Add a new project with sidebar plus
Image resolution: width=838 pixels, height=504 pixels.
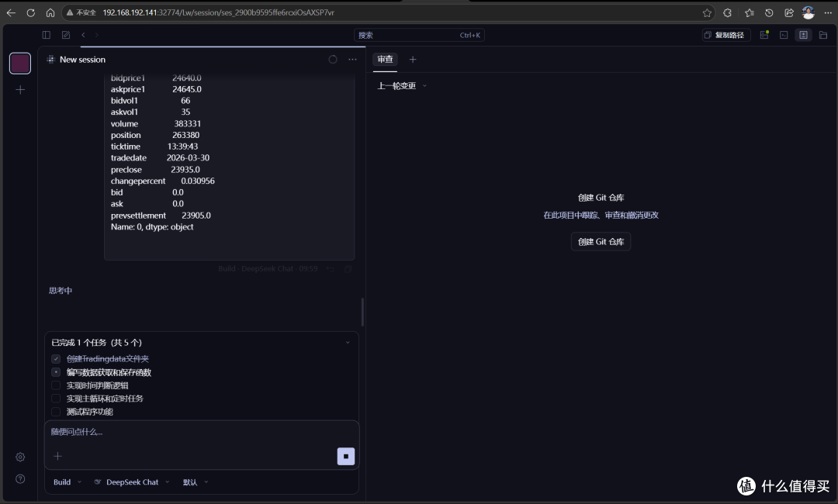20,90
